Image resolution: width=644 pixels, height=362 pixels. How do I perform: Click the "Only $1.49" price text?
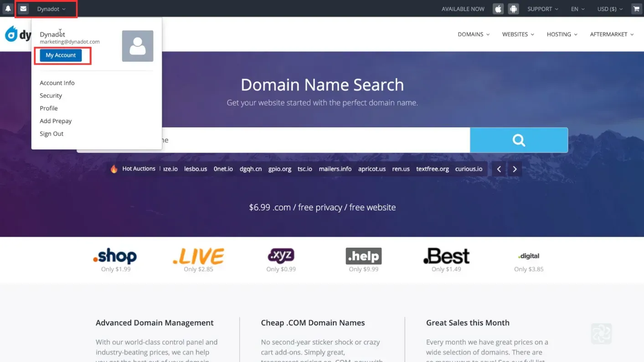coord(446,269)
